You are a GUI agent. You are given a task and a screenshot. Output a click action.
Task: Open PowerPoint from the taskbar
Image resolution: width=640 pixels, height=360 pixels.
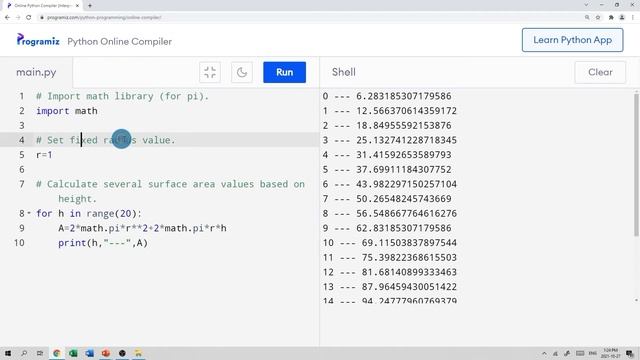[106, 353]
